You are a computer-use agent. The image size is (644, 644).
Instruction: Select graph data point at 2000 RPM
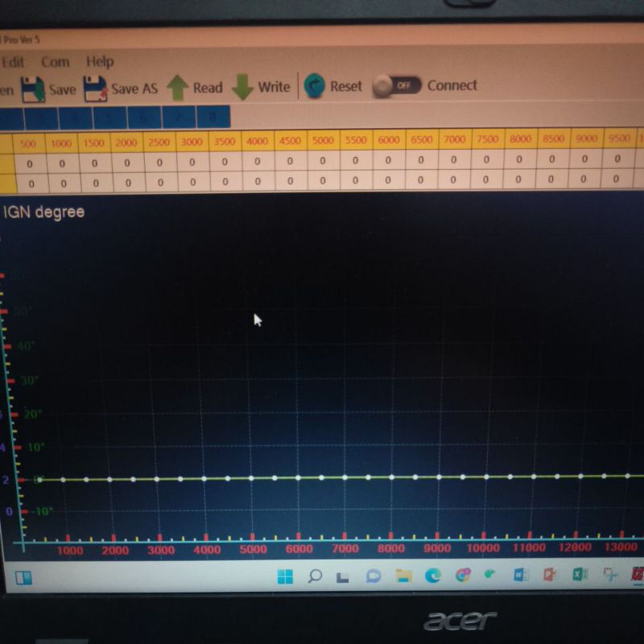(x=109, y=479)
